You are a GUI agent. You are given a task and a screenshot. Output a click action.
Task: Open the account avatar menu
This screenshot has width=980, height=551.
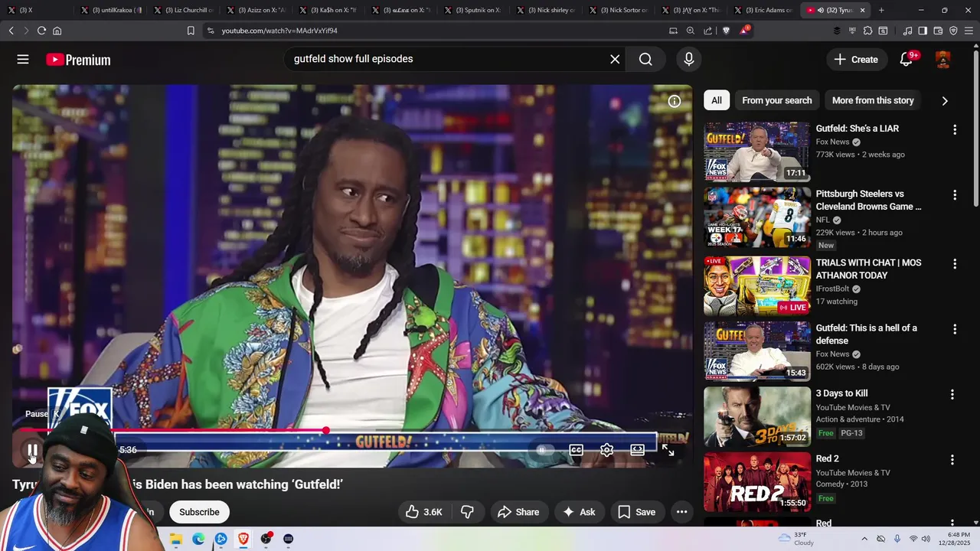tap(943, 60)
